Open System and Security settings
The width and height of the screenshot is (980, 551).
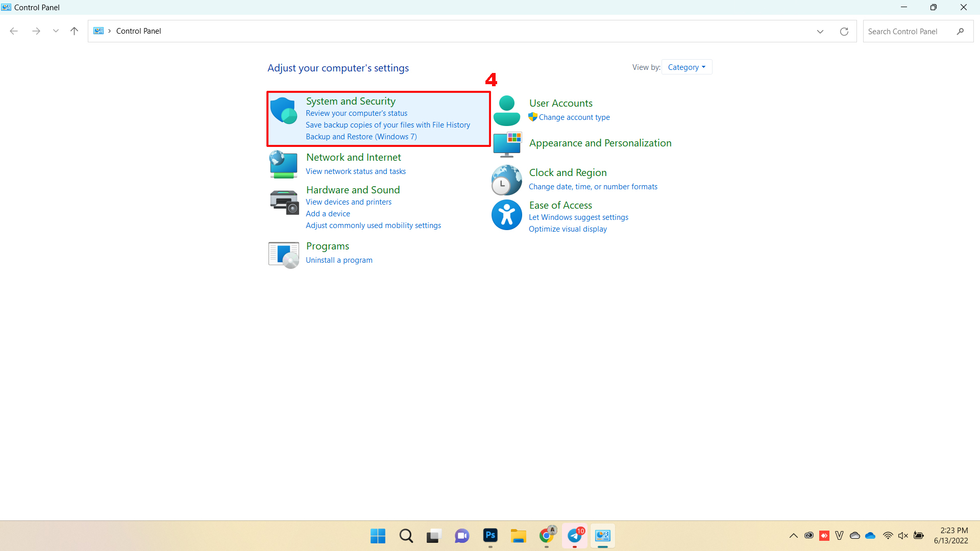click(351, 100)
